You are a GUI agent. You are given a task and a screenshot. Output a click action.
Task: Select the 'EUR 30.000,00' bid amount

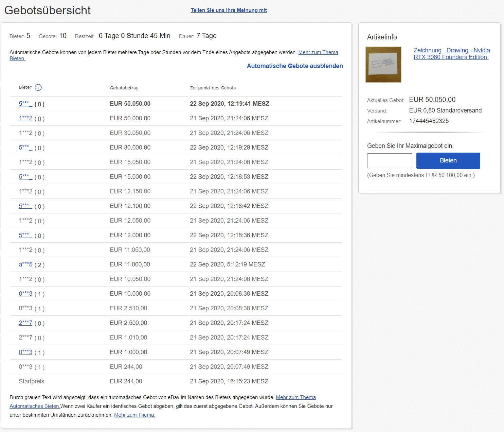(130, 148)
